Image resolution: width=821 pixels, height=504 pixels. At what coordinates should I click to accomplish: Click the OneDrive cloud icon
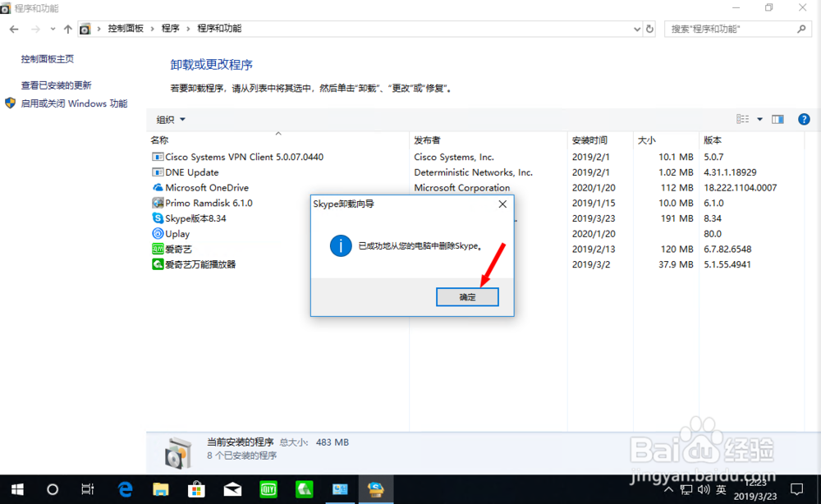[x=157, y=187]
